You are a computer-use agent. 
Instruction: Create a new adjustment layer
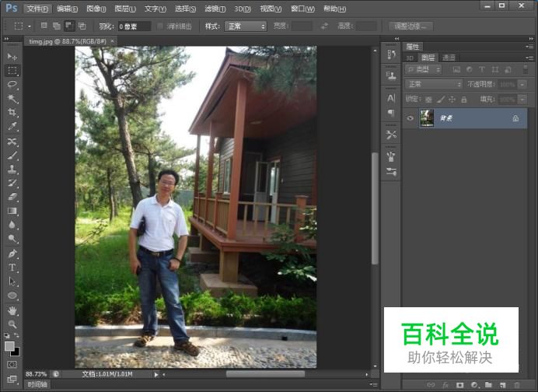click(474, 385)
